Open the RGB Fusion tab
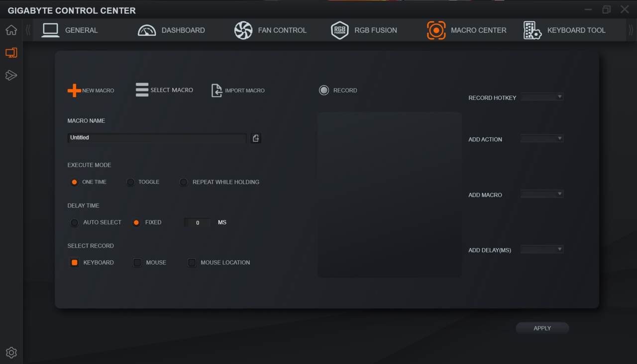This screenshot has height=364, width=637. coord(364,30)
